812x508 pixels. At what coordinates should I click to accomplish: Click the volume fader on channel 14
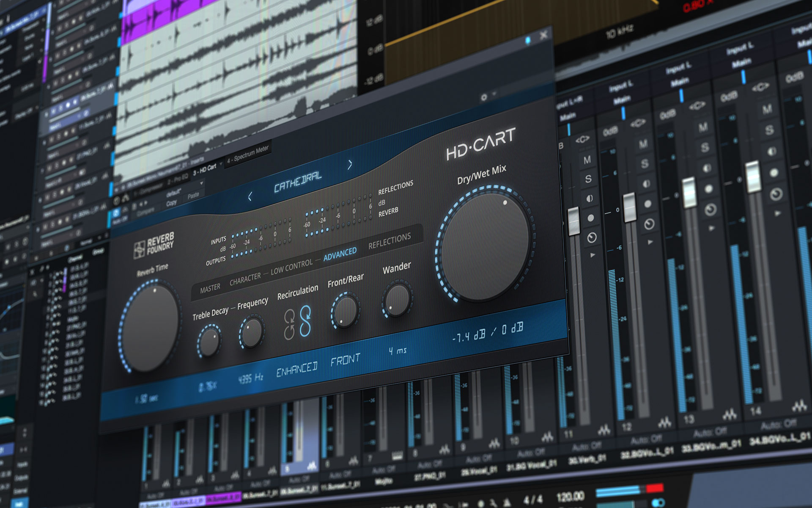coord(753,177)
